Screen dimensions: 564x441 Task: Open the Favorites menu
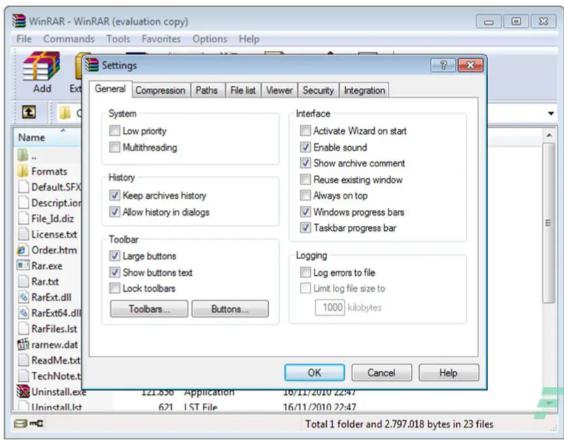click(x=161, y=39)
